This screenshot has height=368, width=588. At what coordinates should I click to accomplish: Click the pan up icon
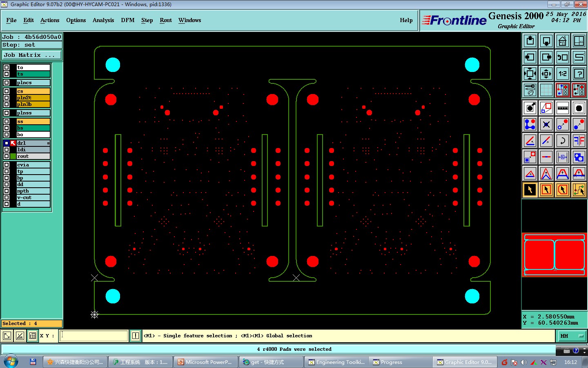pos(530,41)
